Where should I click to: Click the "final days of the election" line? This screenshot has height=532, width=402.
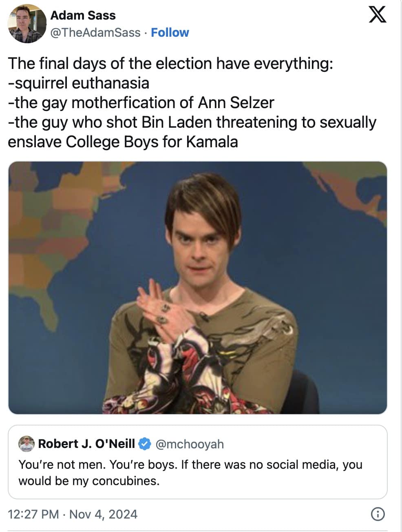click(x=170, y=64)
